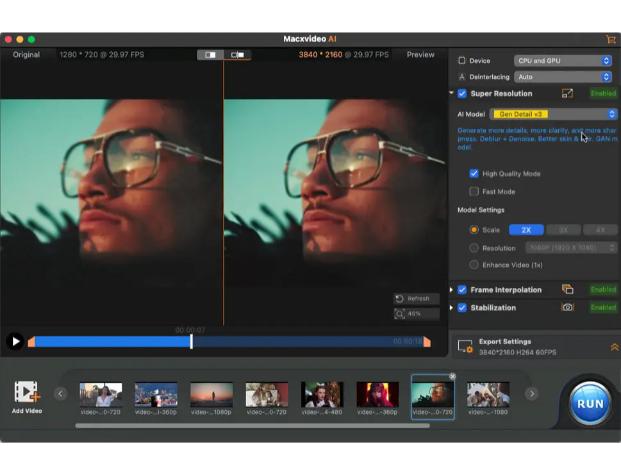Select the fourth video thumbnail labeled 0-720
Viewport: 621px width, 475px height.
(267, 395)
